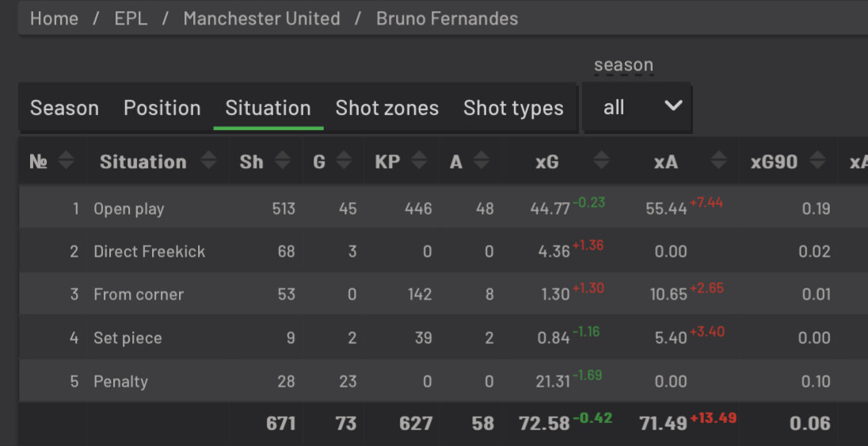
Task: Open the Shot types tab
Action: click(513, 108)
